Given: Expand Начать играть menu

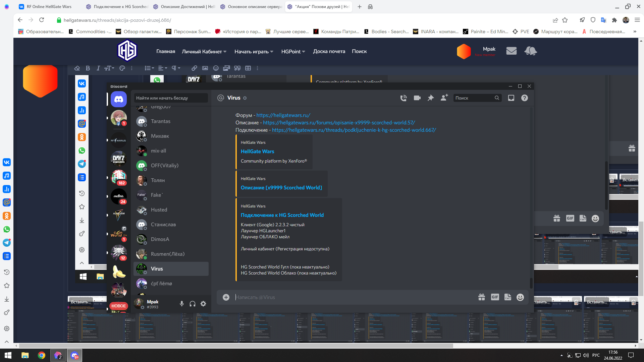Looking at the screenshot, I should tap(254, 52).
